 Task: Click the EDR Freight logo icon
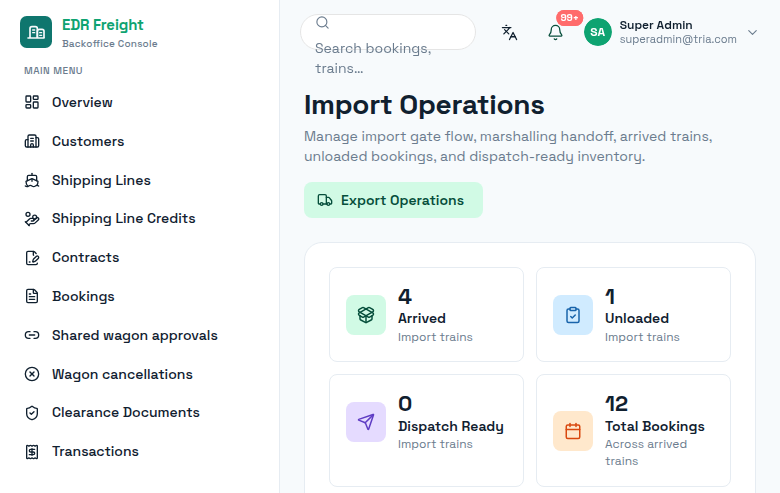pyautogui.click(x=36, y=32)
